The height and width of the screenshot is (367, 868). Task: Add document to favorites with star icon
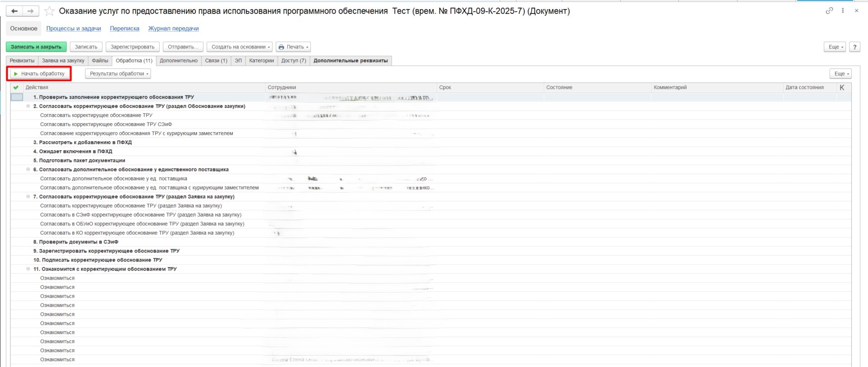point(49,11)
